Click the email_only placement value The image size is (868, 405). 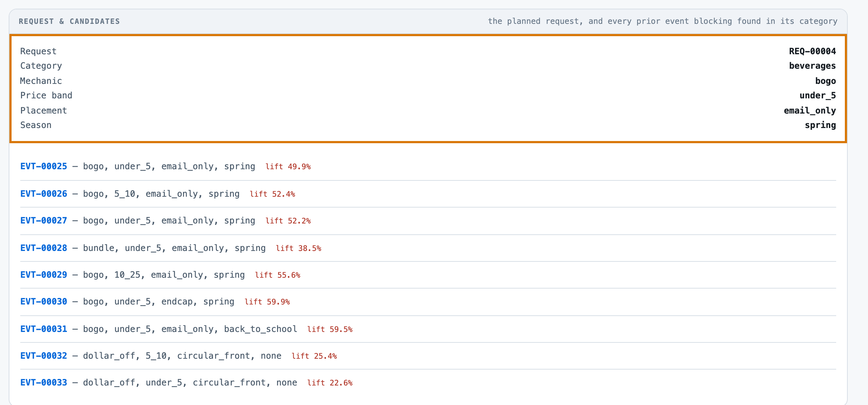(810, 111)
